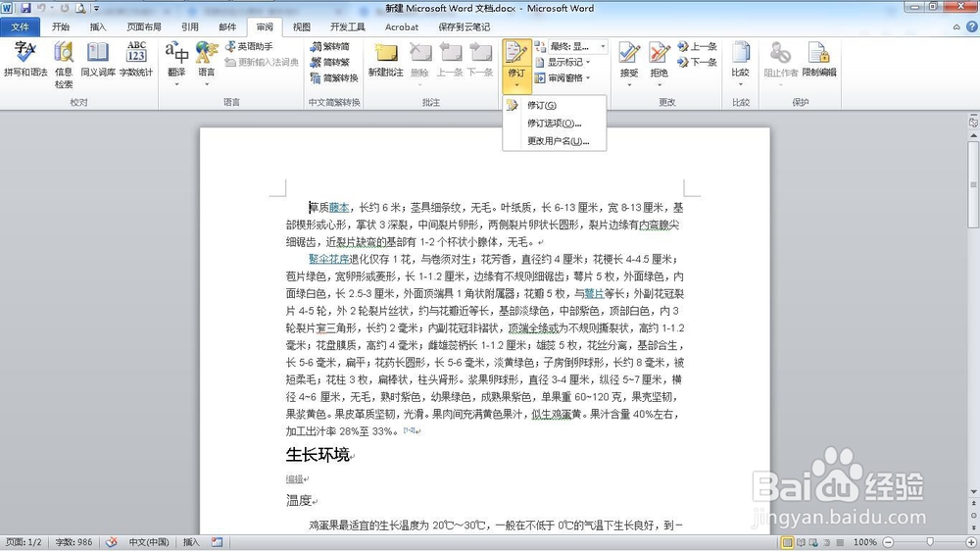The width and height of the screenshot is (980, 551).
Task: Customize the Quick Access Toolbar dropdown
Action: tap(97, 9)
